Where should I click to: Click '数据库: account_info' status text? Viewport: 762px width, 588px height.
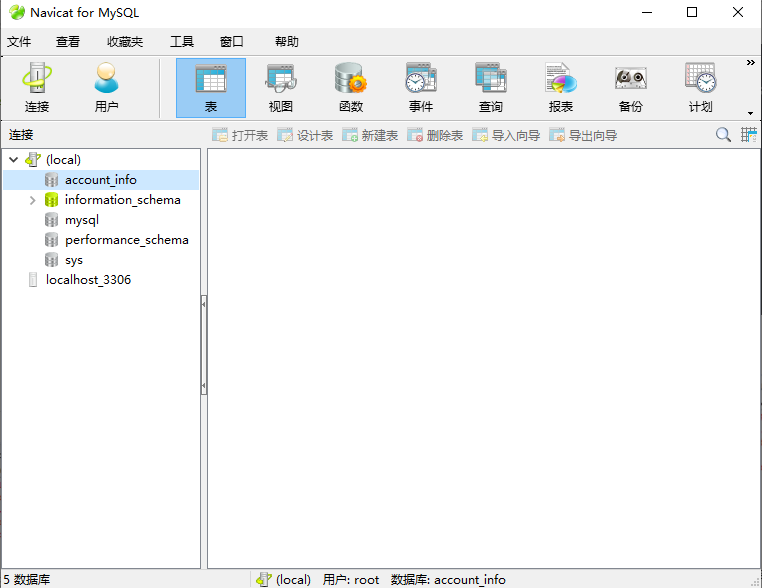(448, 580)
